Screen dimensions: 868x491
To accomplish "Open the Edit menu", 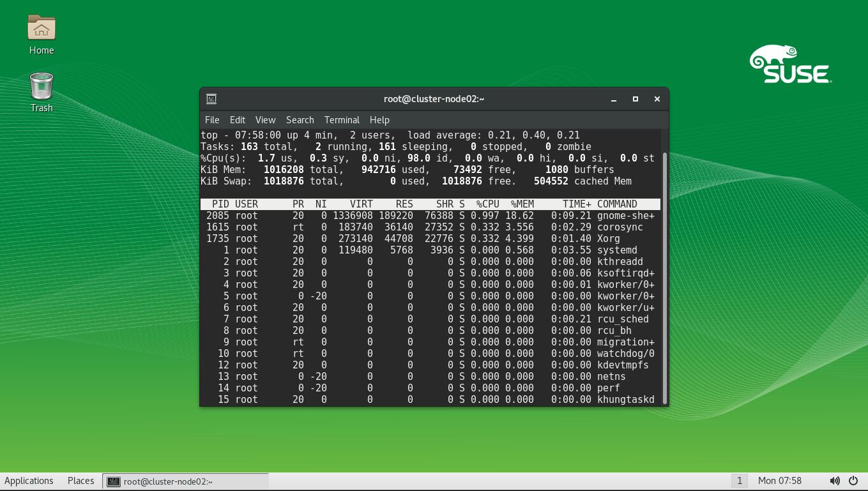I will tap(238, 120).
